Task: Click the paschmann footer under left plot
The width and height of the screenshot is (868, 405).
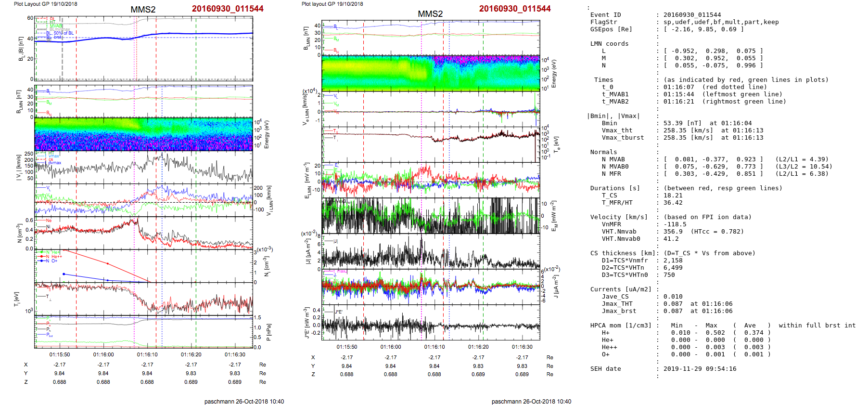Action: (244, 402)
